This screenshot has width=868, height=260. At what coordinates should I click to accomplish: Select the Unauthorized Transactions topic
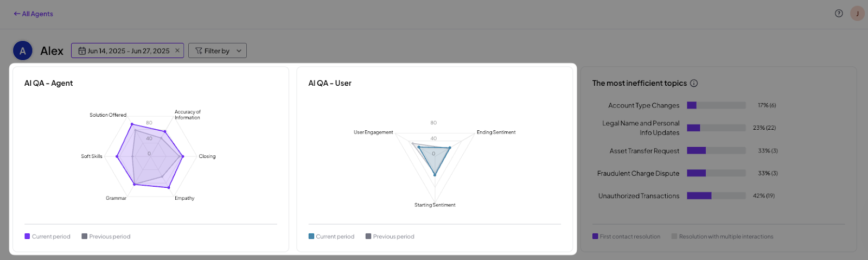point(639,196)
